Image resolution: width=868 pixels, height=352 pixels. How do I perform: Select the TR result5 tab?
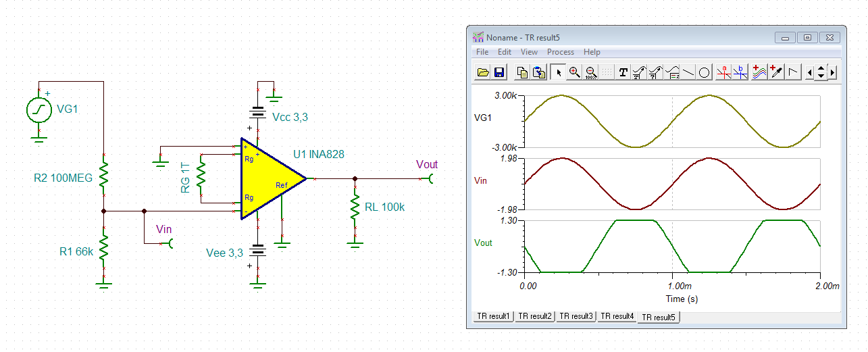pyautogui.click(x=659, y=317)
